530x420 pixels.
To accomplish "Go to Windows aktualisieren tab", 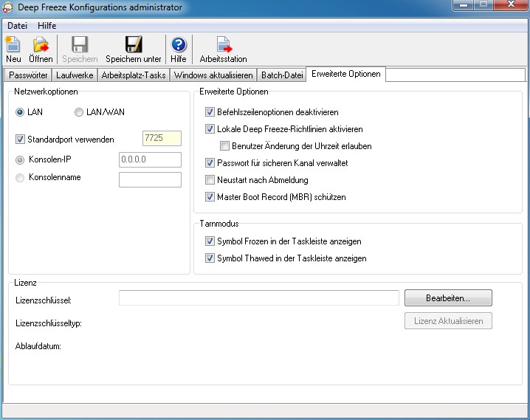I will (x=213, y=75).
